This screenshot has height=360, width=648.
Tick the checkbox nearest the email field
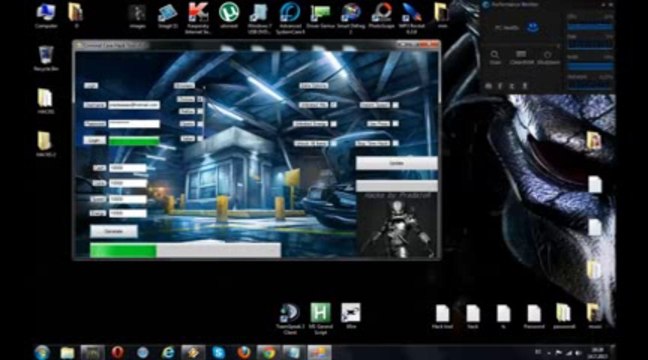coord(200,99)
